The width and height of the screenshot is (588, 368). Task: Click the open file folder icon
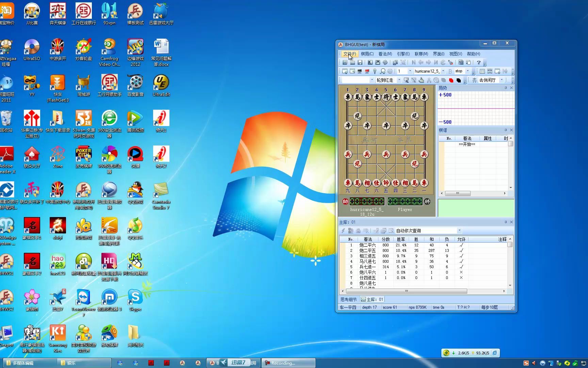coord(353,62)
